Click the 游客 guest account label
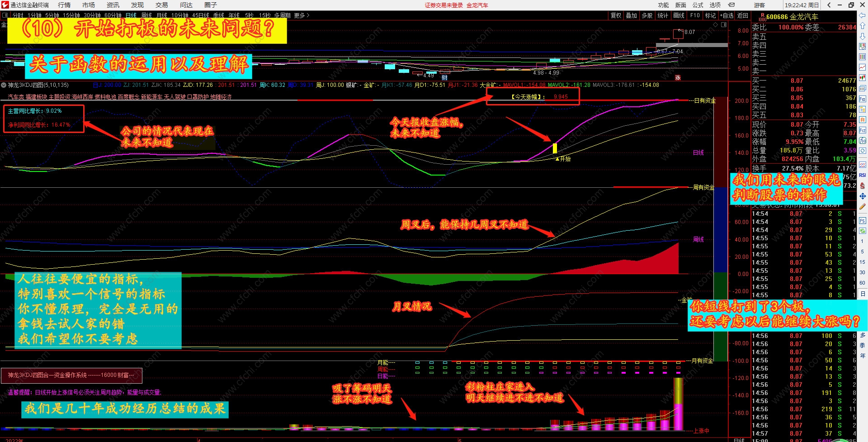The width and height of the screenshot is (868, 442). pos(759,5)
